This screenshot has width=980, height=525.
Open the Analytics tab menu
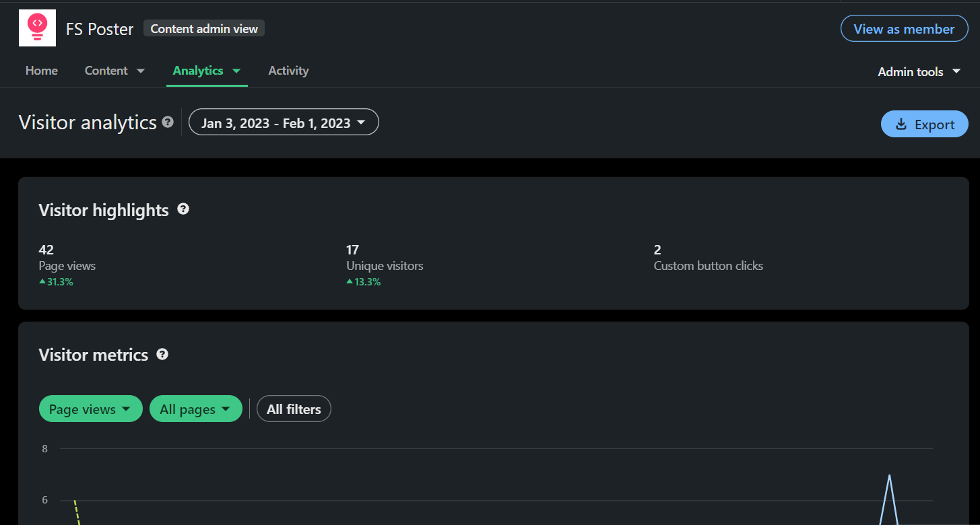(x=207, y=71)
